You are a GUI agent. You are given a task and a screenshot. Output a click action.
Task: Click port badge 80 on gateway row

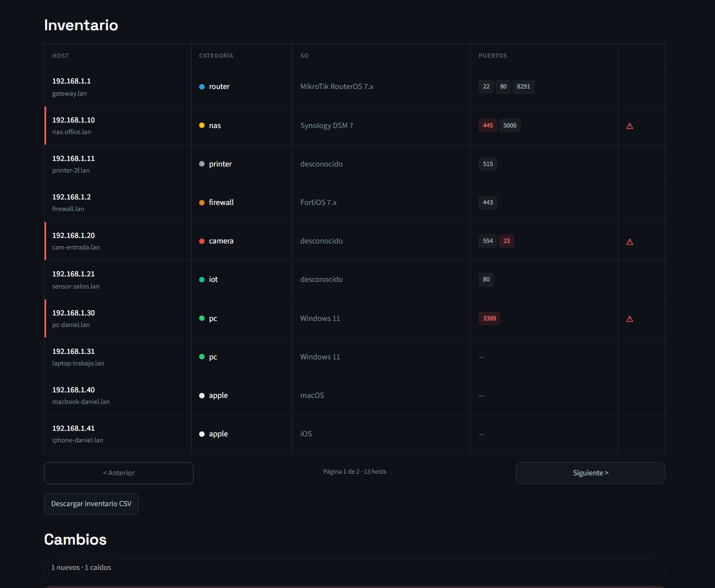[503, 87]
